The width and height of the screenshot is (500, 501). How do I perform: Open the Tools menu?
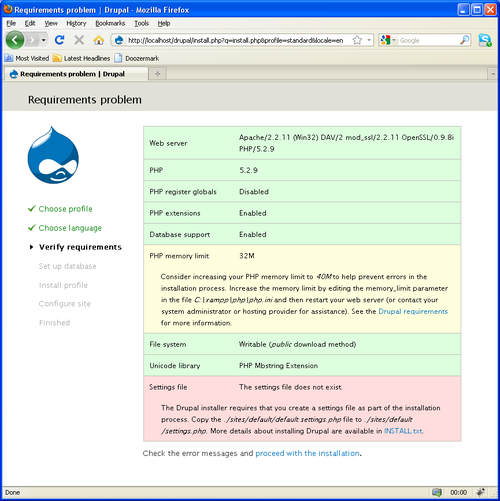click(141, 23)
